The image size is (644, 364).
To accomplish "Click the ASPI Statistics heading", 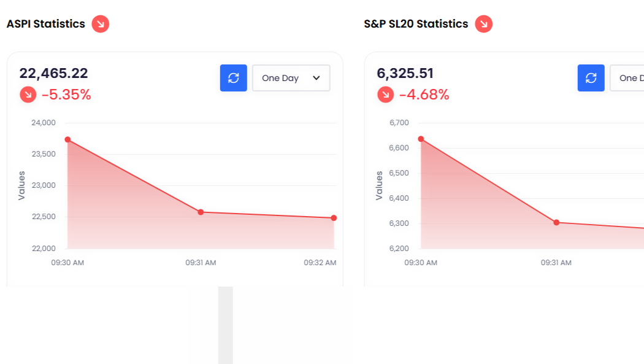I will pyautogui.click(x=46, y=24).
